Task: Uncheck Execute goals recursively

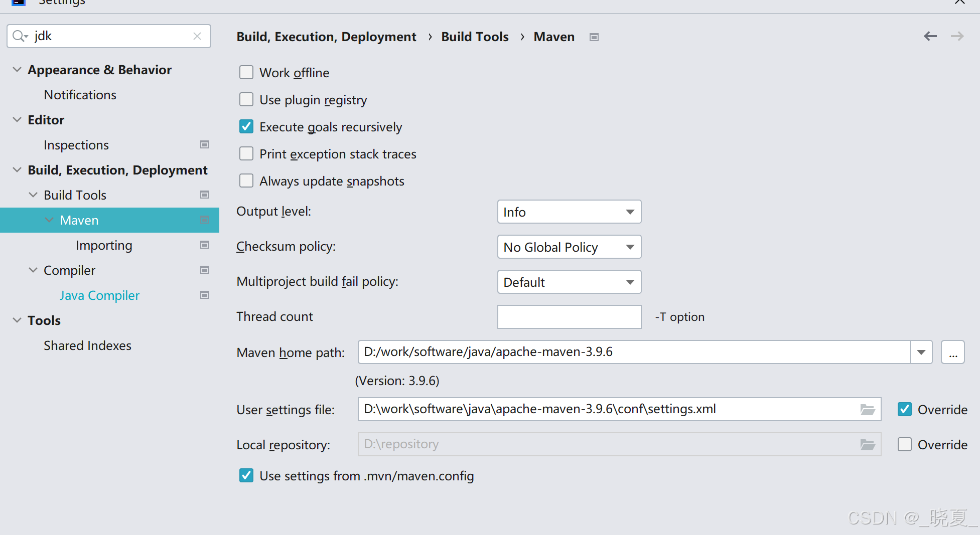Action: coord(246,127)
